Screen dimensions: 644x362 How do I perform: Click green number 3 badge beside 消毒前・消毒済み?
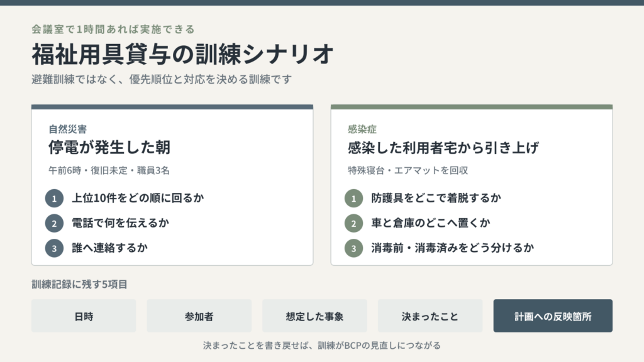coord(353,248)
